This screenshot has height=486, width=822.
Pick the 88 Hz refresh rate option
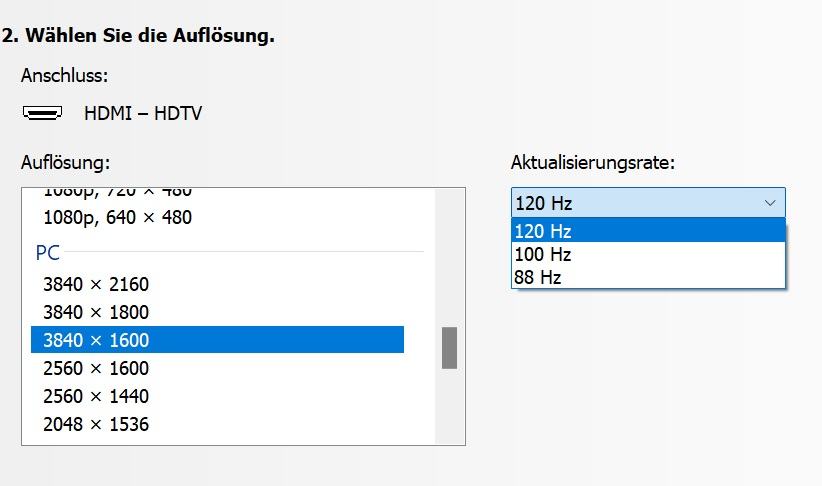coord(538,277)
